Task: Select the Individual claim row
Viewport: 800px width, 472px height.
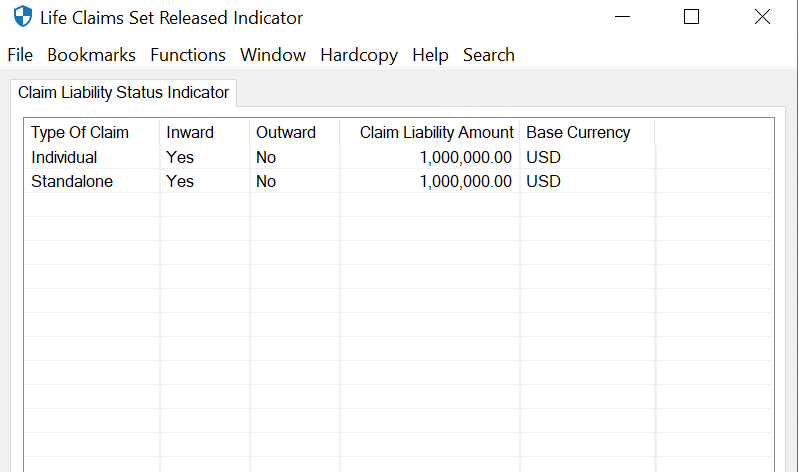Action: pos(64,157)
